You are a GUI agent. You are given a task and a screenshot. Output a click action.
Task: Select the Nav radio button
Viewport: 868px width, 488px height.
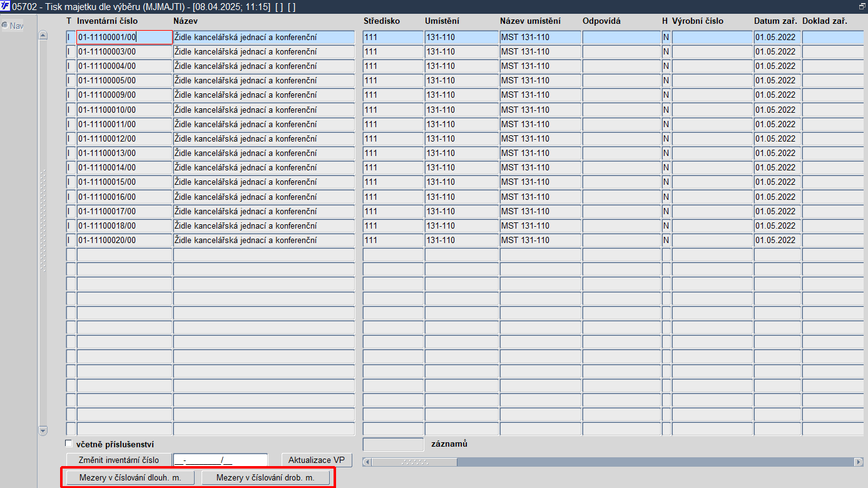4,26
